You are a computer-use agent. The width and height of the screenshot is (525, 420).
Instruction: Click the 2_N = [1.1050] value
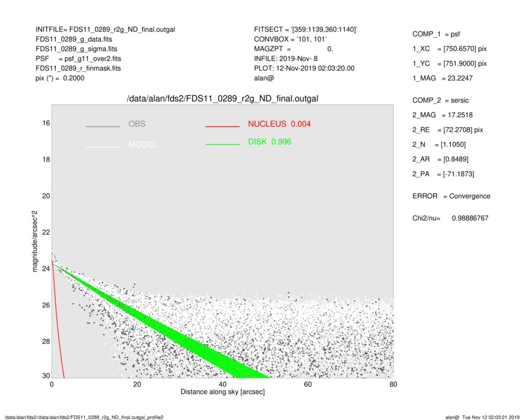pos(439,145)
